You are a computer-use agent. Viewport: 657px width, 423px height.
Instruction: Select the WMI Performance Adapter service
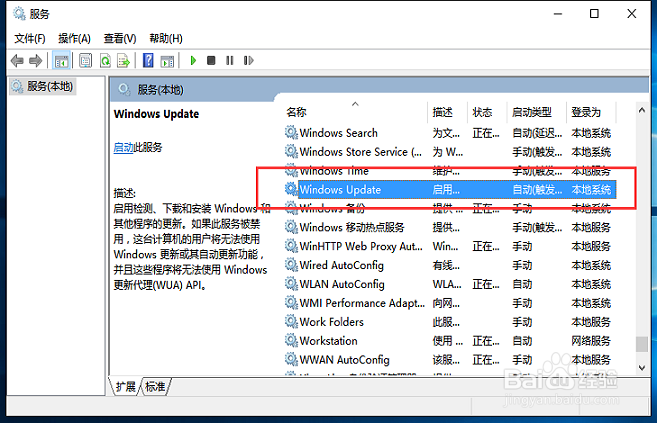tap(450, 303)
